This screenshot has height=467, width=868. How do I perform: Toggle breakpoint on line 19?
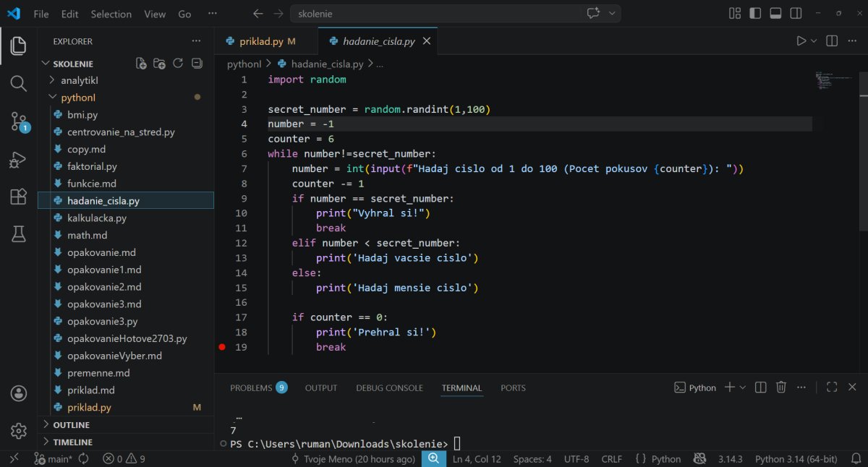pos(222,347)
